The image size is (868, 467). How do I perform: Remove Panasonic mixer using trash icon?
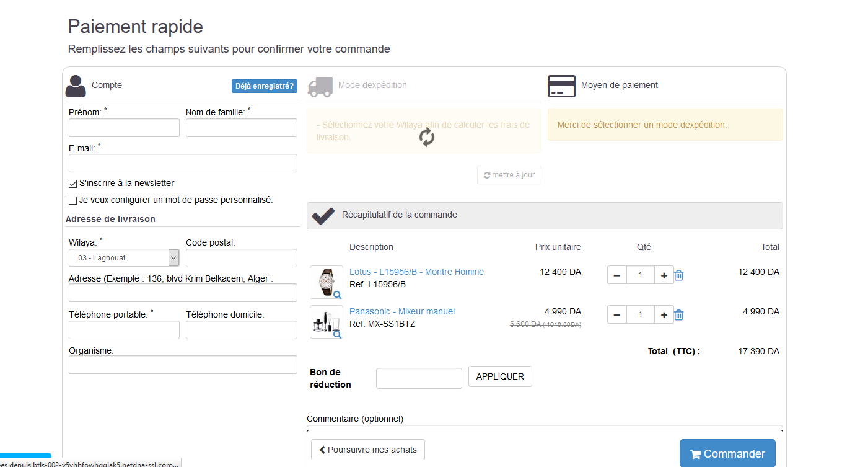tap(678, 315)
